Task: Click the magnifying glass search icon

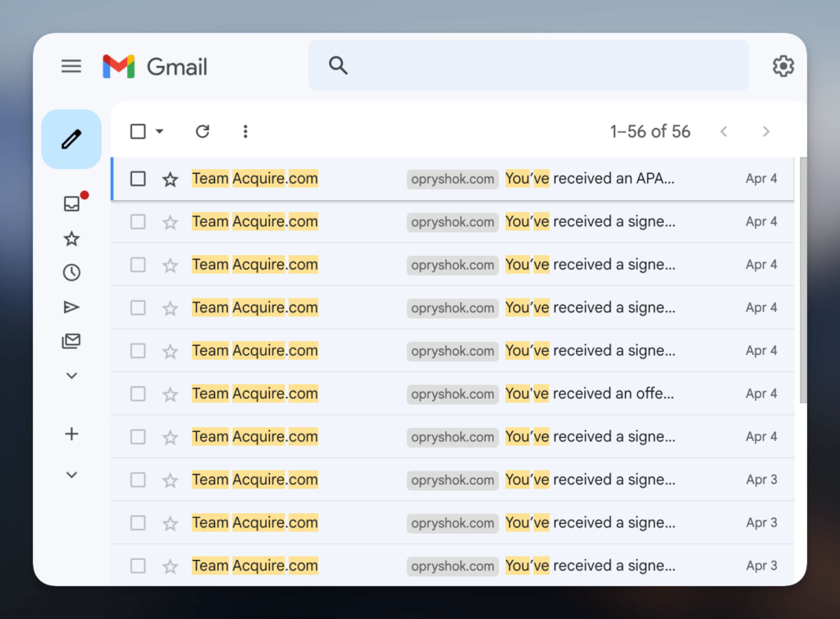Action: pos(338,66)
